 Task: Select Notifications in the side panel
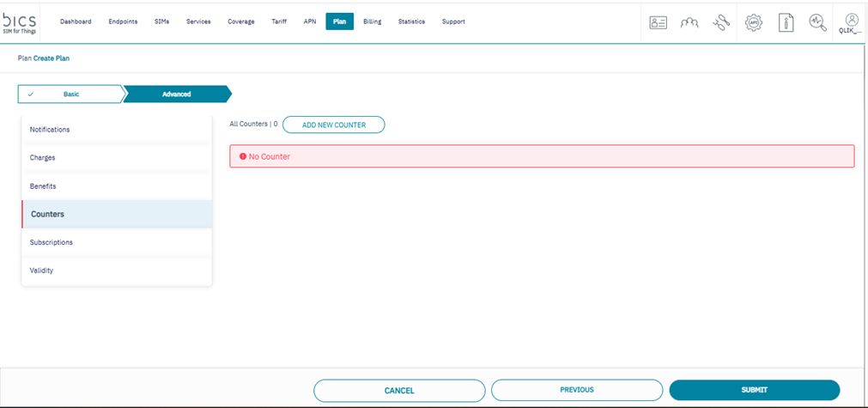(x=50, y=130)
